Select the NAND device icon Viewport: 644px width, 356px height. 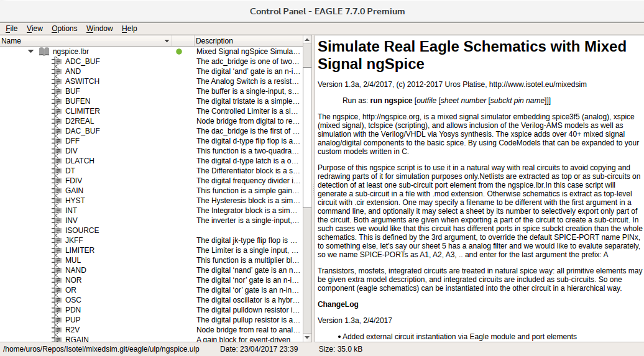click(x=57, y=270)
